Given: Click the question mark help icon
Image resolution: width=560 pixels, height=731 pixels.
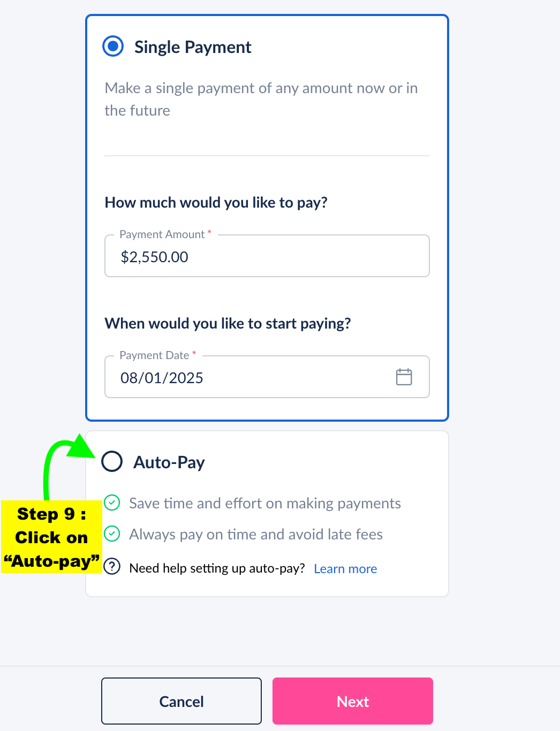Looking at the screenshot, I should [x=112, y=566].
